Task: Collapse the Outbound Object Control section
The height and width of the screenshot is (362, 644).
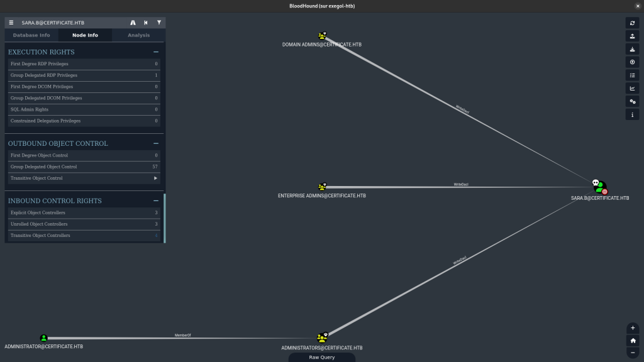Action: [x=156, y=144]
